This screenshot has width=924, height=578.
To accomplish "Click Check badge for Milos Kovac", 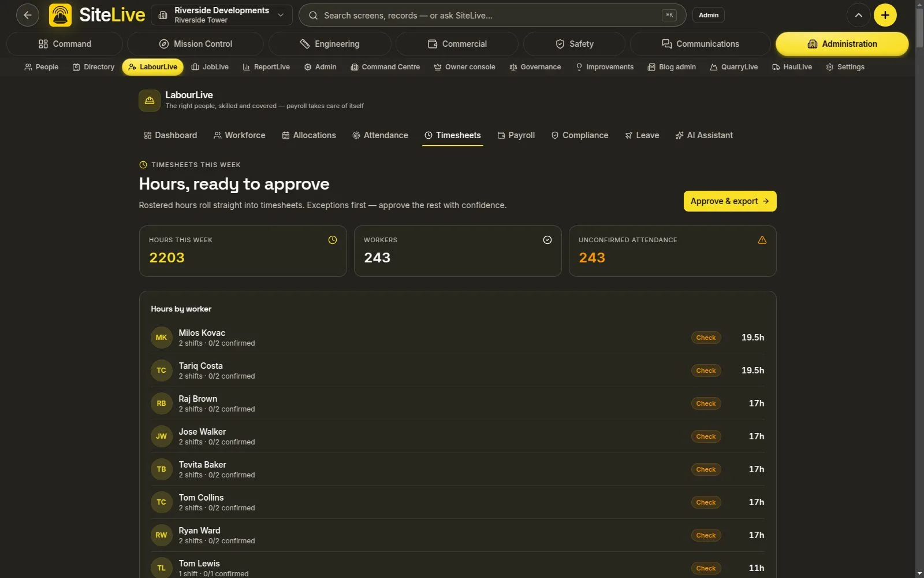I will tap(706, 338).
